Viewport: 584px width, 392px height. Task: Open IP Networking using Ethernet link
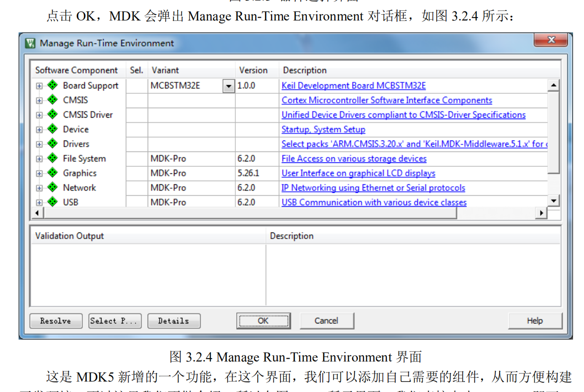tap(373, 188)
